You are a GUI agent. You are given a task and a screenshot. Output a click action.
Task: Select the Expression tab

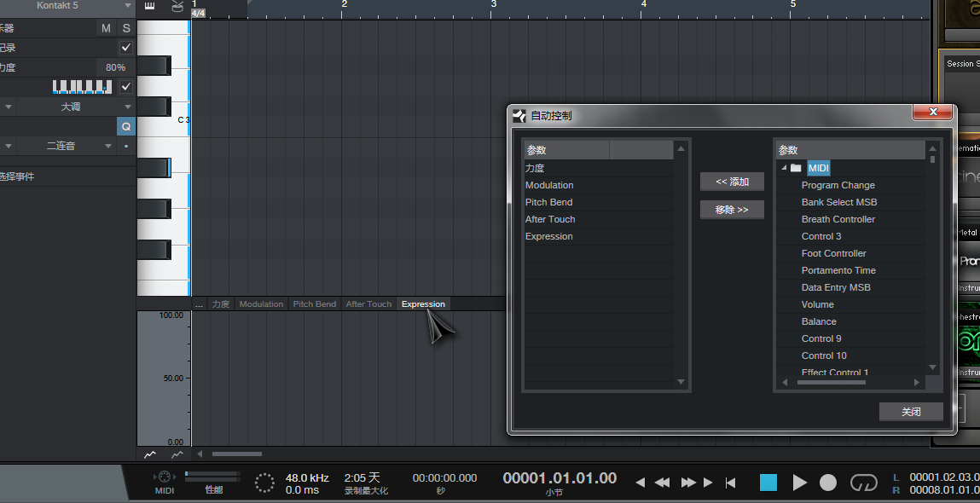[x=423, y=304]
